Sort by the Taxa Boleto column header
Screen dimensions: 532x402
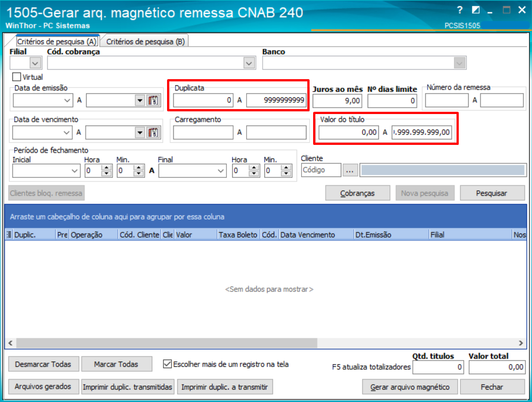(239, 235)
